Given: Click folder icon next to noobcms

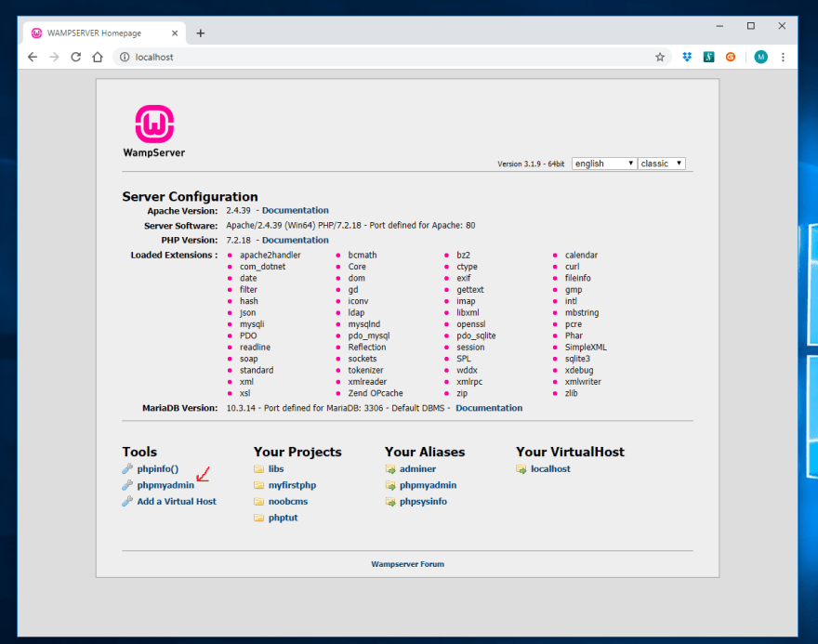Looking at the screenshot, I should (x=258, y=501).
